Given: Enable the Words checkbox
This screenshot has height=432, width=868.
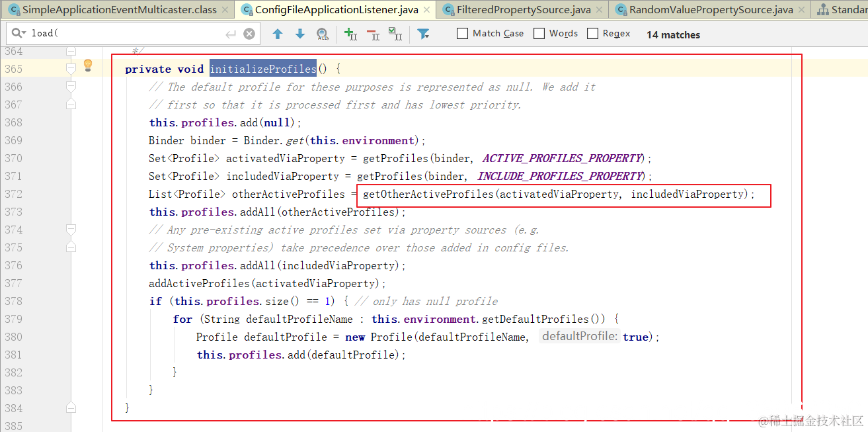Looking at the screenshot, I should 539,33.
